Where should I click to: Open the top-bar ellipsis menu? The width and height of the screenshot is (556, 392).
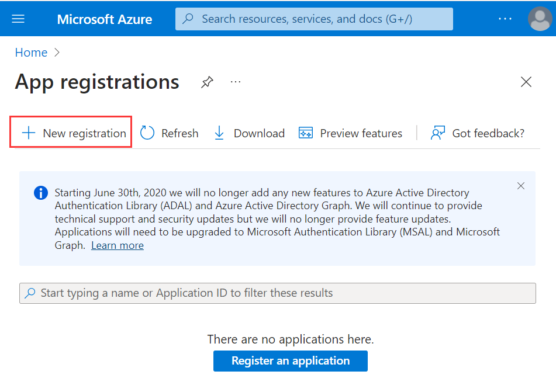505,18
